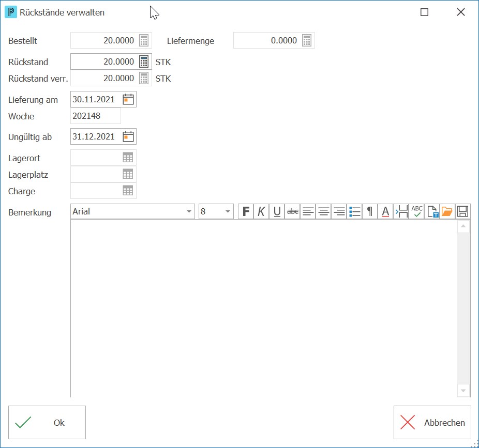Toggle italic (K) formatting
479x448 pixels.
point(262,211)
